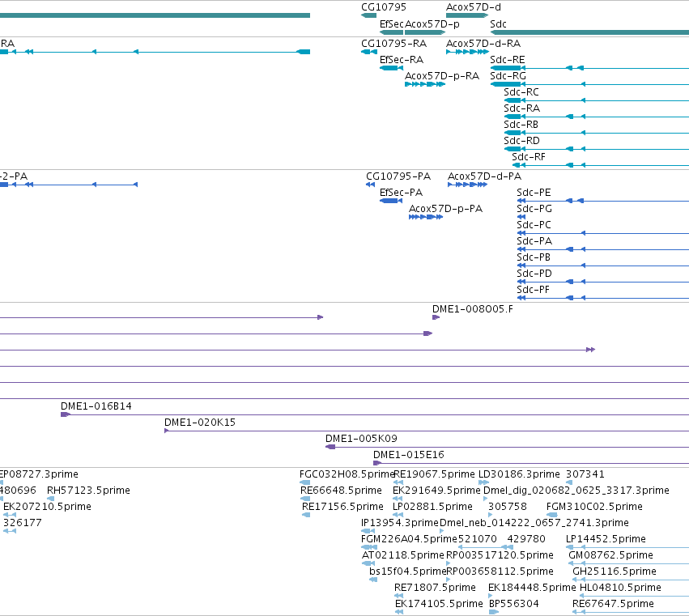The image size is (689, 616).
Task: Click the Sdc-RC transcript label
Action: (x=521, y=92)
